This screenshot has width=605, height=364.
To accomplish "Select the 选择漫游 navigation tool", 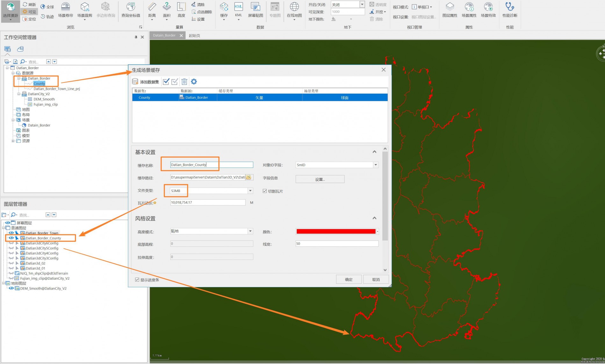I will pyautogui.click(x=11, y=11).
